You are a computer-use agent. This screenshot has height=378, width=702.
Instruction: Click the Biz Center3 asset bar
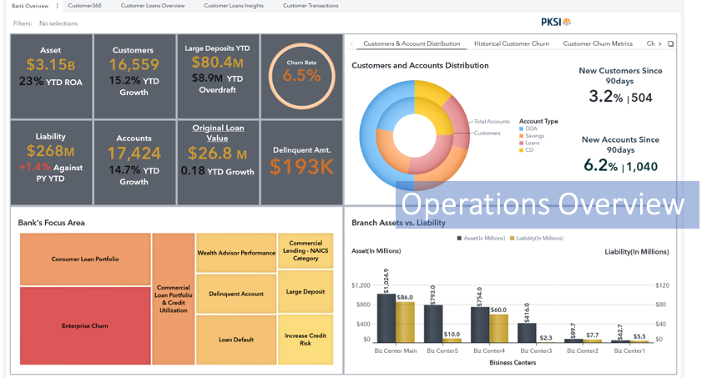click(527, 333)
